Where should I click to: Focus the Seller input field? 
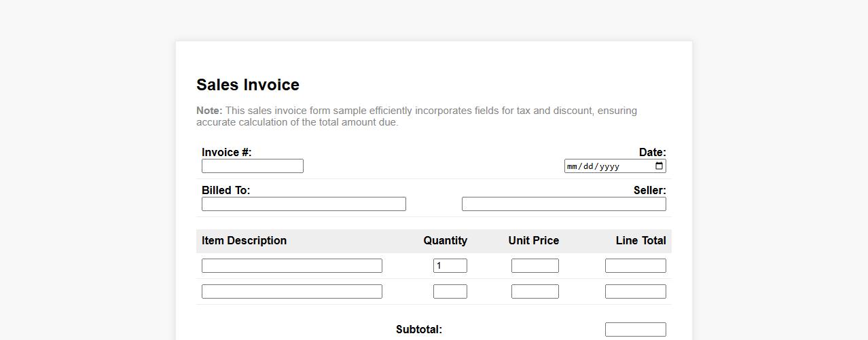pos(564,204)
